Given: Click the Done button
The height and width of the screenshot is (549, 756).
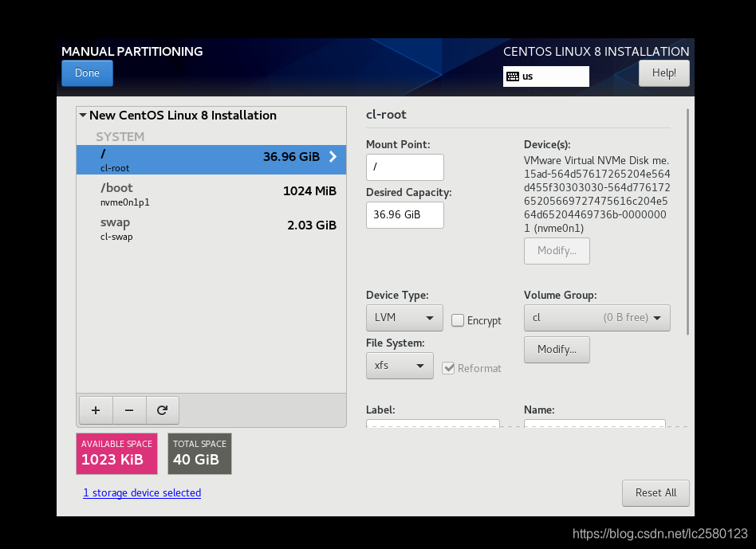Looking at the screenshot, I should (x=87, y=73).
